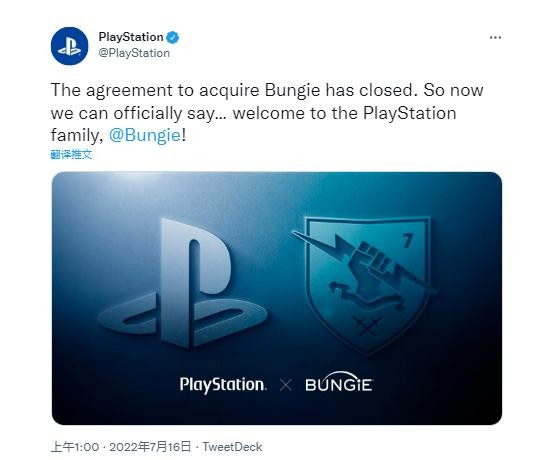Click the BUNGIE wordmark in the image

[339, 382]
